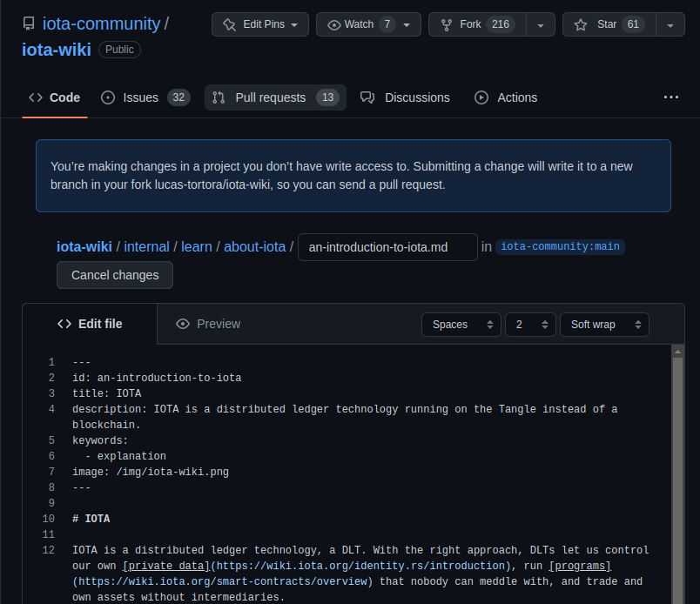Image resolution: width=700 pixels, height=604 pixels.
Task: Click the fork icon in Fork button
Action: tap(447, 25)
